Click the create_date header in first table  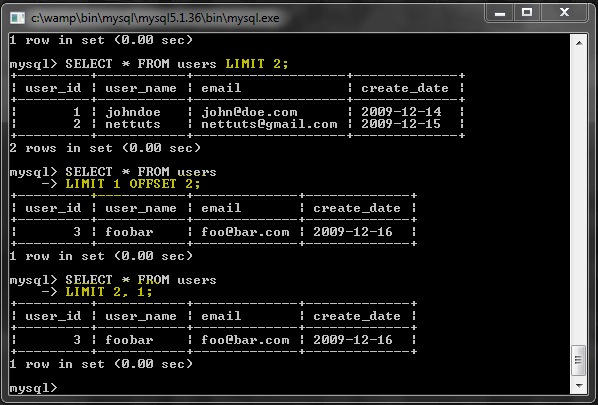coord(405,88)
